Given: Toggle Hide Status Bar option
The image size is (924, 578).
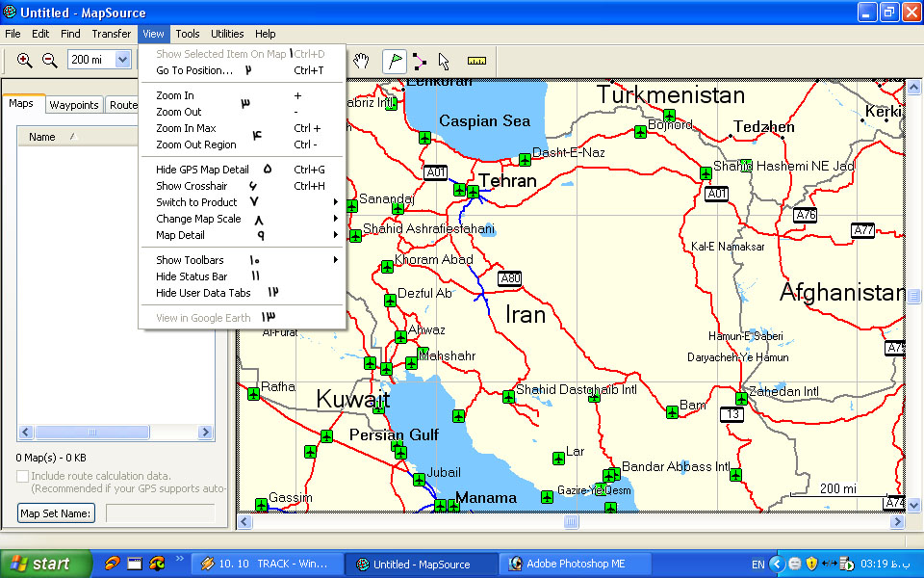Looking at the screenshot, I should click(192, 276).
